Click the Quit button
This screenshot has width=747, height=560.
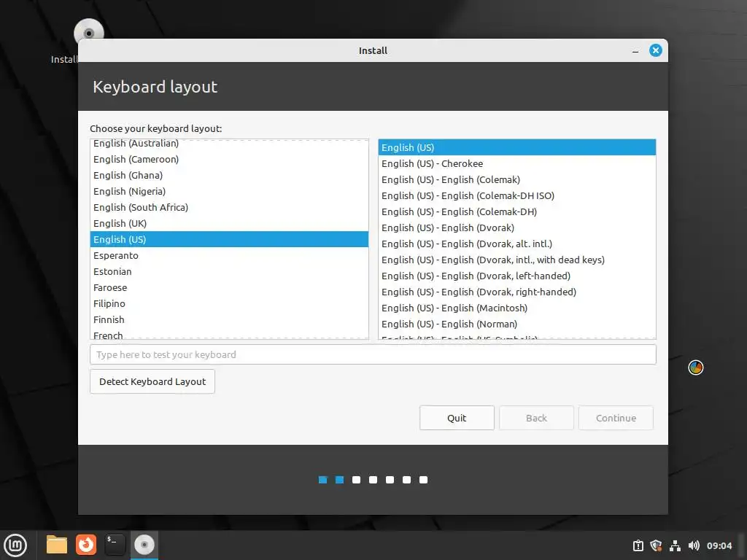pyautogui.click(x=457, y=418)
